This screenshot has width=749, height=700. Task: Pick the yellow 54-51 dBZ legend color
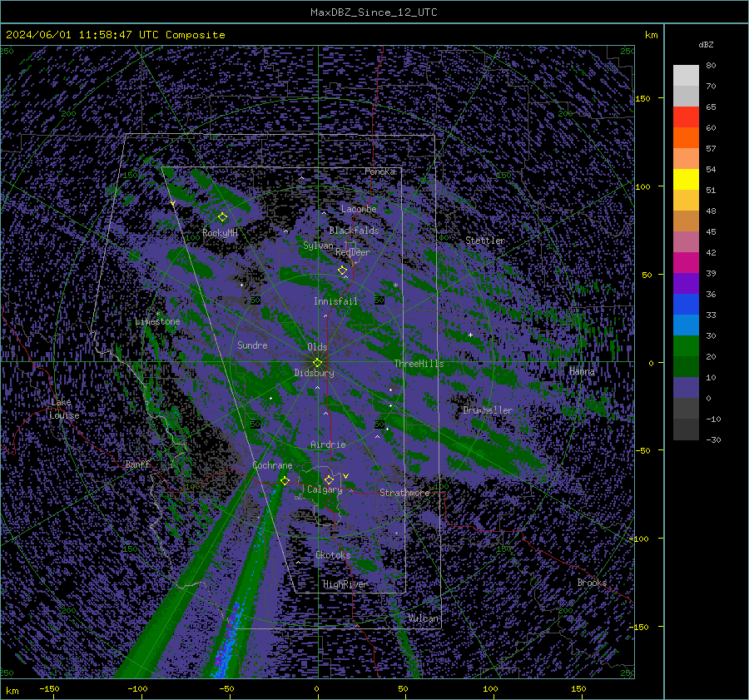[x=686, y=180]
